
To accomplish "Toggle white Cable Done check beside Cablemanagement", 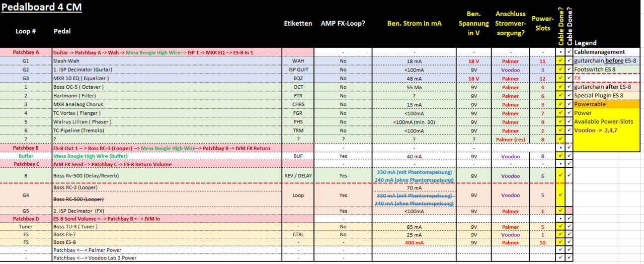I will pos(569,52).
